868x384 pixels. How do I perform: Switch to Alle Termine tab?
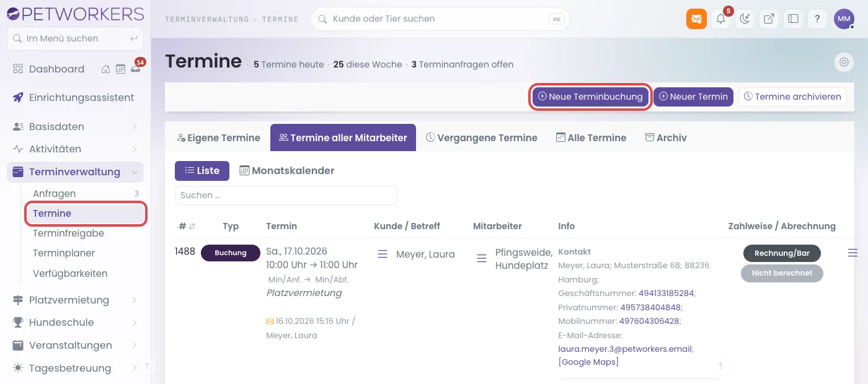[x=591, y=137]
